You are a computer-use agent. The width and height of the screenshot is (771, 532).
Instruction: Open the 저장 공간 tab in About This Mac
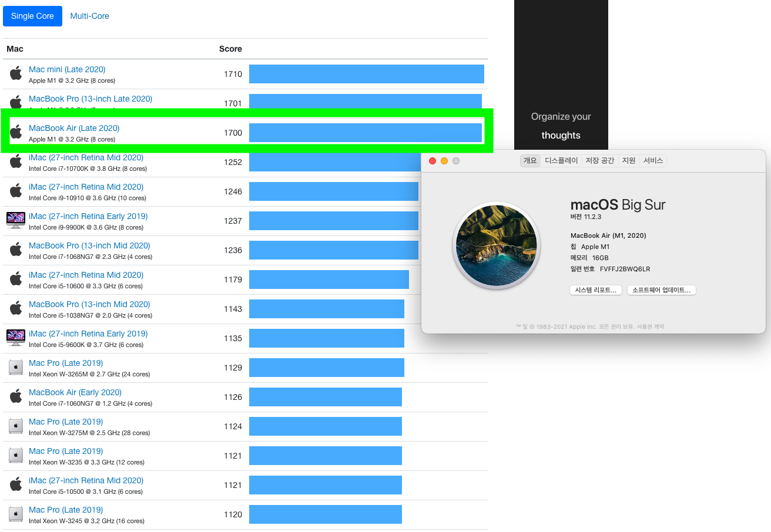(600, 160)
